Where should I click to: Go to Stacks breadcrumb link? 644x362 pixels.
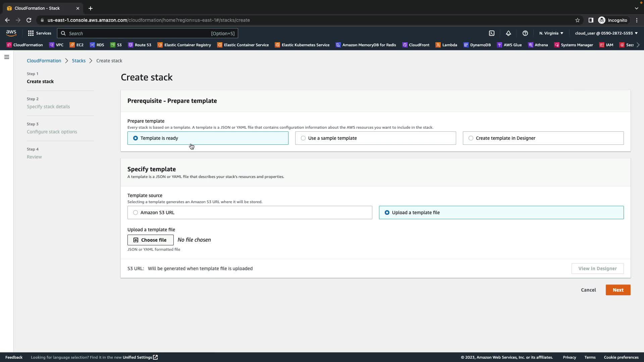tap(78, 61)
